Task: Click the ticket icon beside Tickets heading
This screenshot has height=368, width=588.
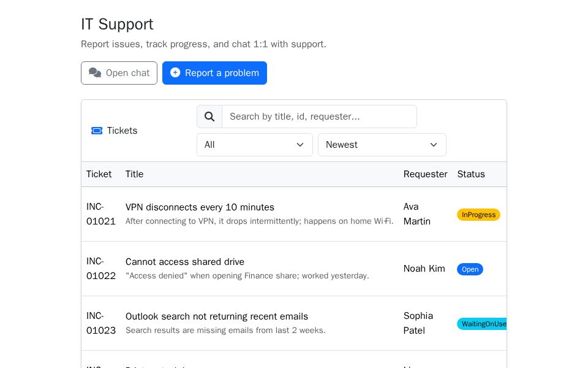Action: [x=97, y=131]
